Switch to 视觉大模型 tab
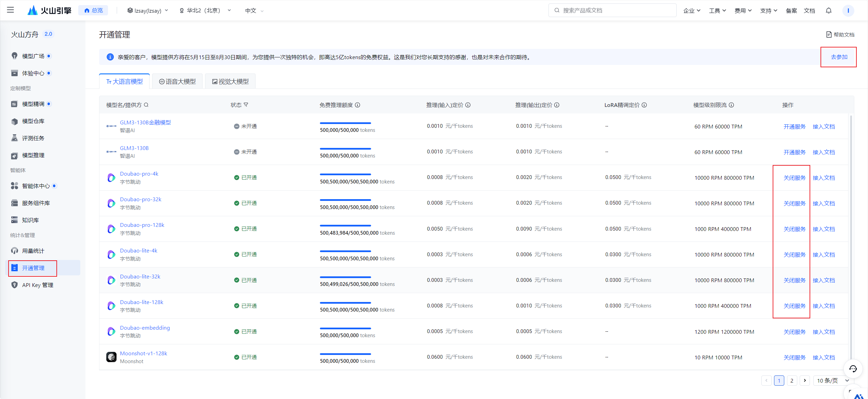The height and width of the screenshot is (399, 868). (230, 81)
